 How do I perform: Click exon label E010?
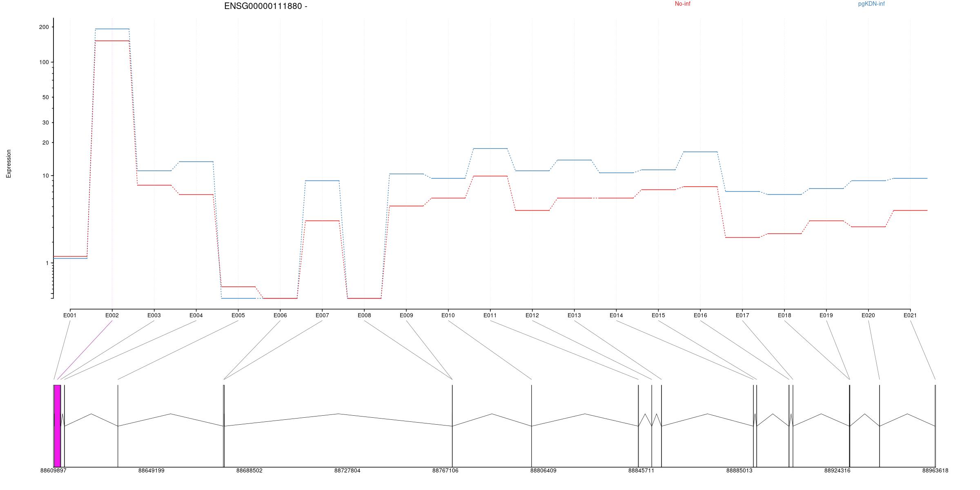coord(448,315)
